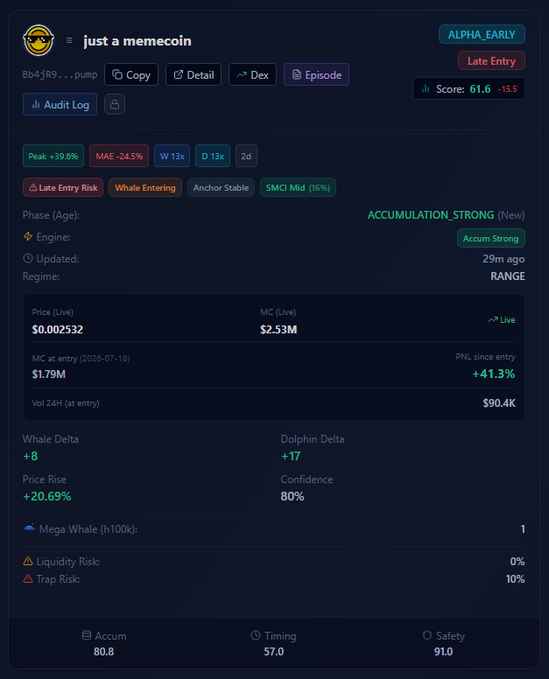Select the W 13x tag

click(x=172, y=156)
